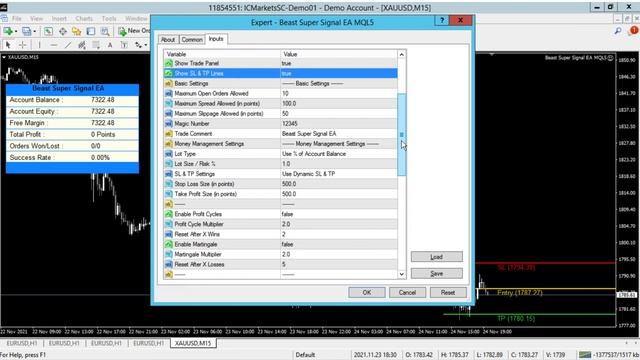Click the New Chart toolbar icon
The image size is (640, 360).
pos(7,31)
